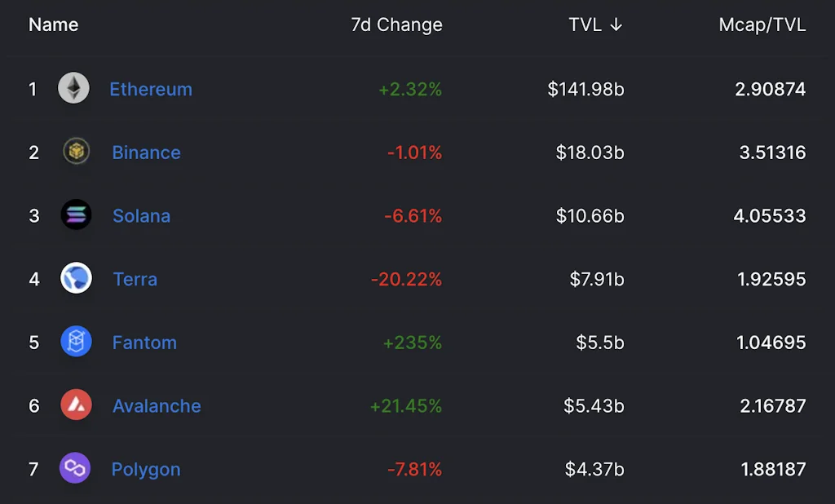Open the Fantom chain link
The height and width of the screenshot is (504, 835).
point(144,343)
